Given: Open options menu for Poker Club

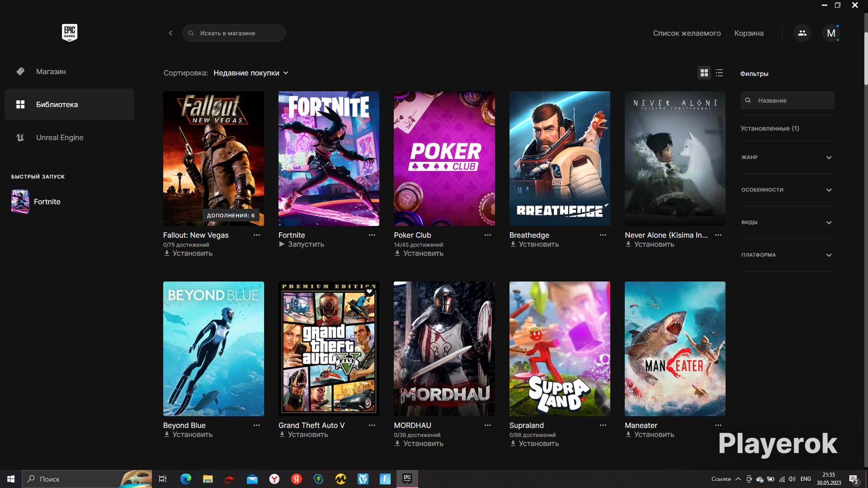Looking at the screenshot, I should (x=488, y=235).
